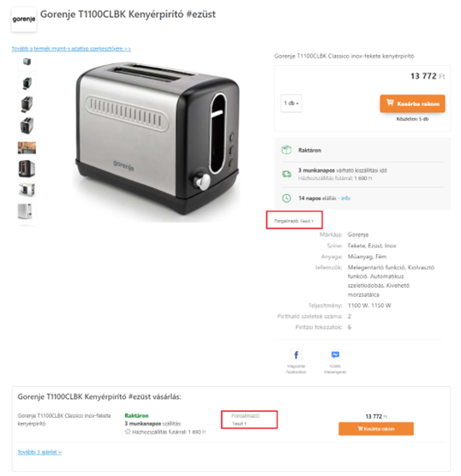Click the Gorenje brand logo

[24, 20]
